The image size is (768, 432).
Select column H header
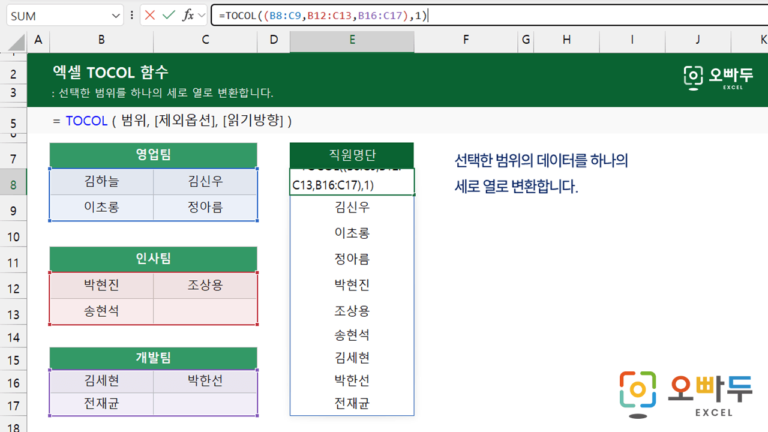pyautogui.click(x=566, y=40)
